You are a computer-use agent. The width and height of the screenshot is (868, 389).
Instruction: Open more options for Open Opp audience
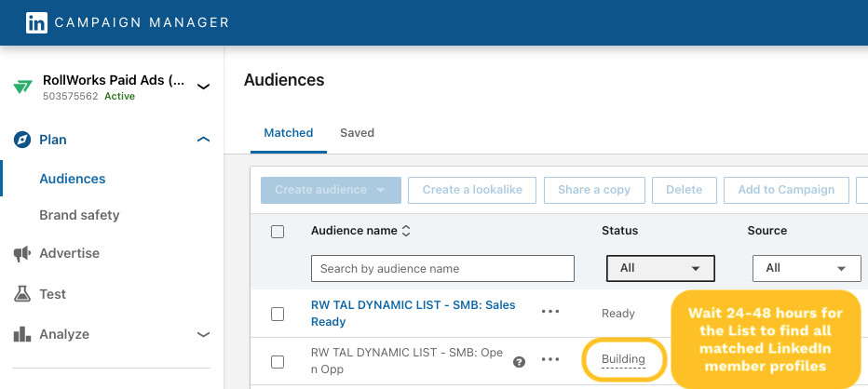pos(550,360)
